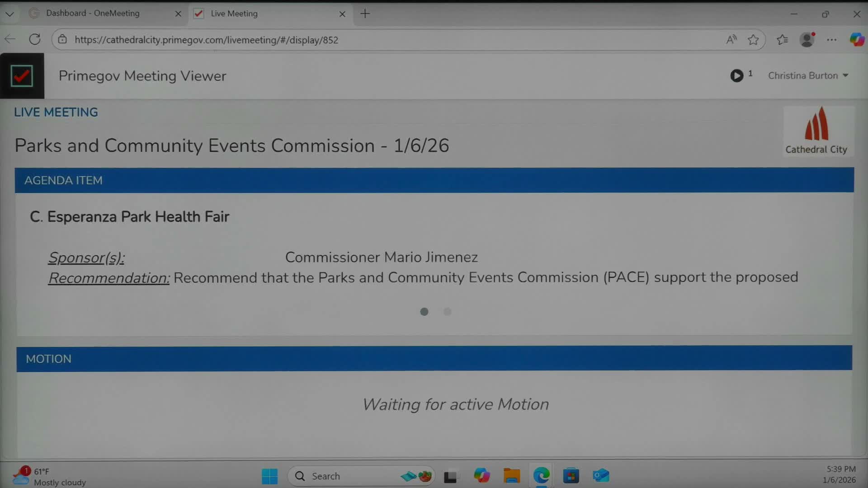868x488 pixels.
Task: Open the browser Settings and more ellipsis menu
Action: coord(832,39)
